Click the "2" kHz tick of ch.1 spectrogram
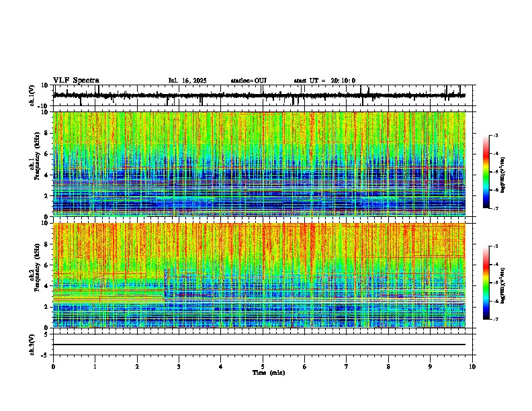The height and width of the screenshot is (411, 532). [x=47, y=196]
